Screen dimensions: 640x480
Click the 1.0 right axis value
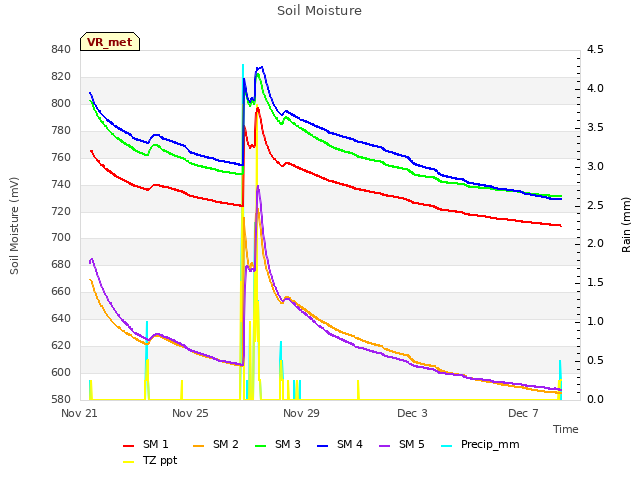[x=595, y=322]
